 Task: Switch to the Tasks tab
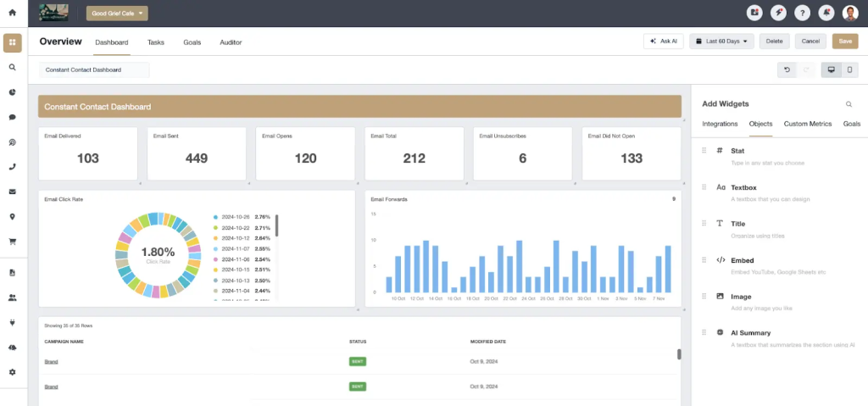click(x=156, y=42)
